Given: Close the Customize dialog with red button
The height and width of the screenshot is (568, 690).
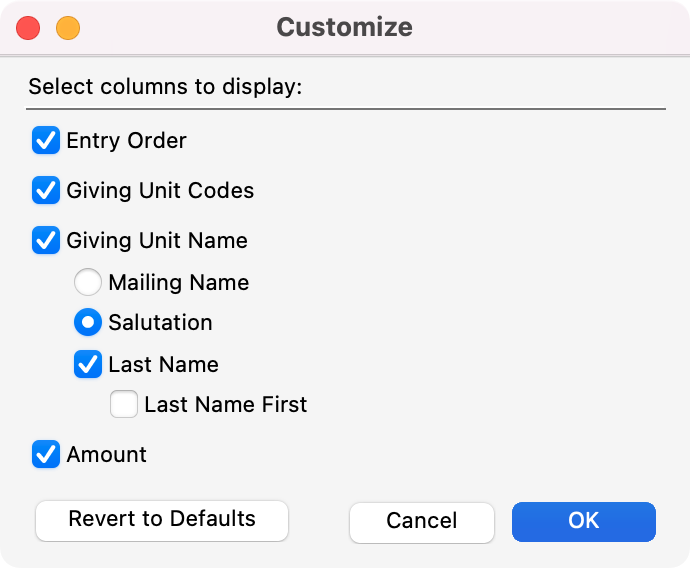Looking at the screenshot, I should click(29, 28).
